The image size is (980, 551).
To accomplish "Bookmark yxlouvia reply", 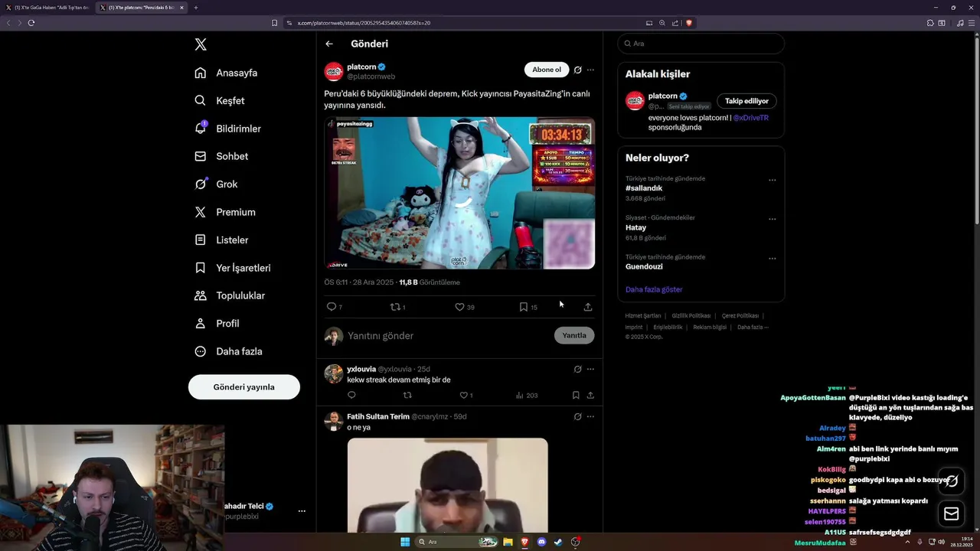I will coord(576,396).
